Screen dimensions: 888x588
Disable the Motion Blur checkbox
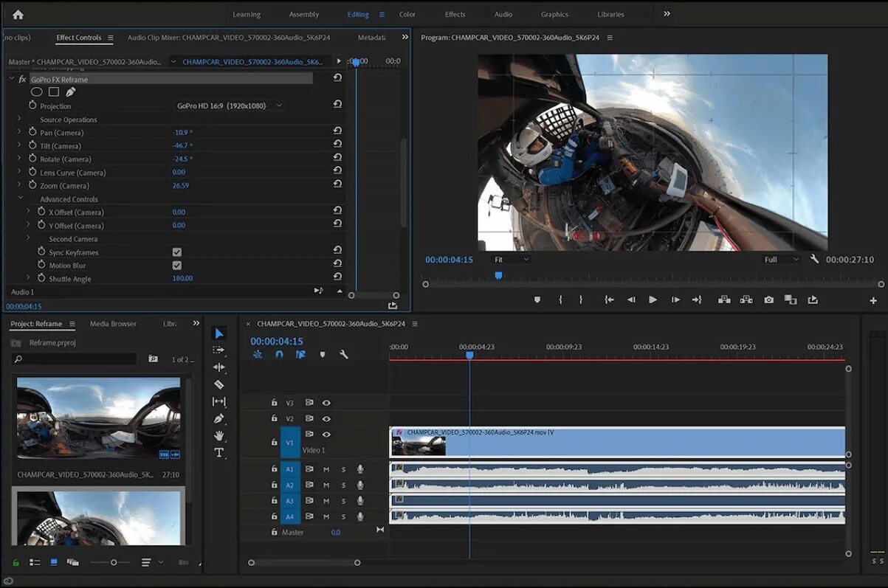177,266
